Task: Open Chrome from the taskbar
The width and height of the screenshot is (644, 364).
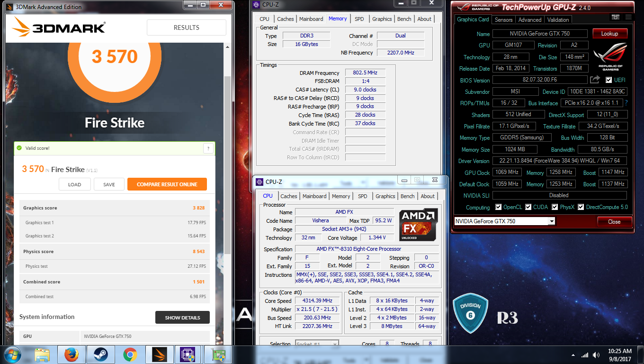Action: [130, 355]
